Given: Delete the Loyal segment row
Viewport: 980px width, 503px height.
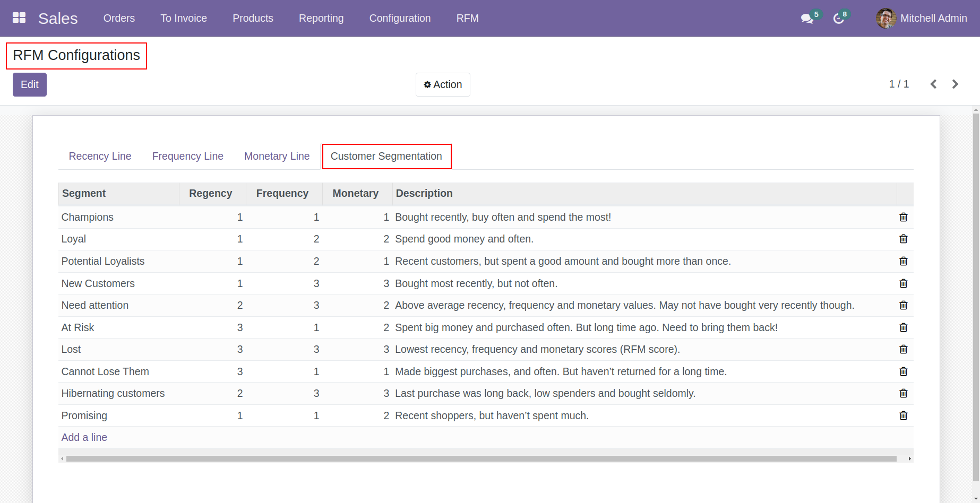Looking at the screenshot, I should pyautogui.click(x=904, y=239).
